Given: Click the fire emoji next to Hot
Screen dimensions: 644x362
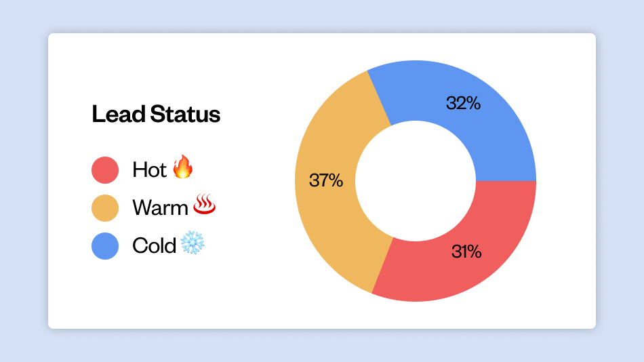Looking at the screenshot, I should (182, 167).
